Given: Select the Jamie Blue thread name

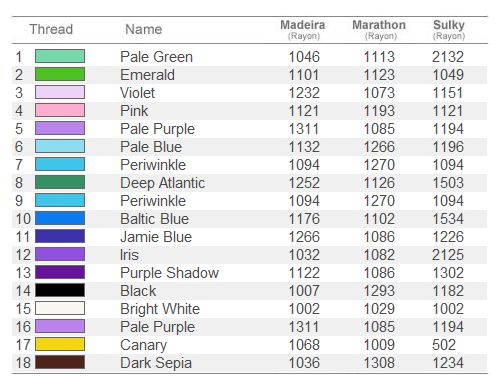Looking at the screenshot, I should click(x=156, y=237).
